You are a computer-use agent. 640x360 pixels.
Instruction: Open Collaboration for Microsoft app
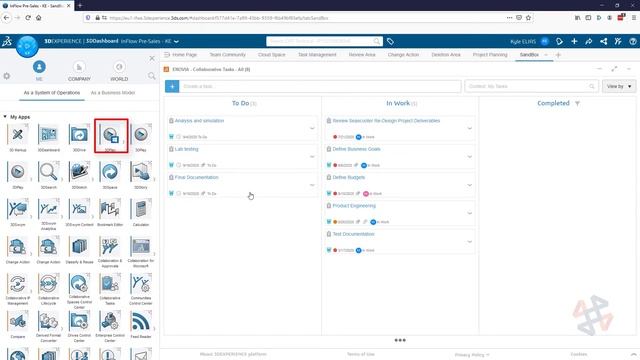(x=140, y=247)
